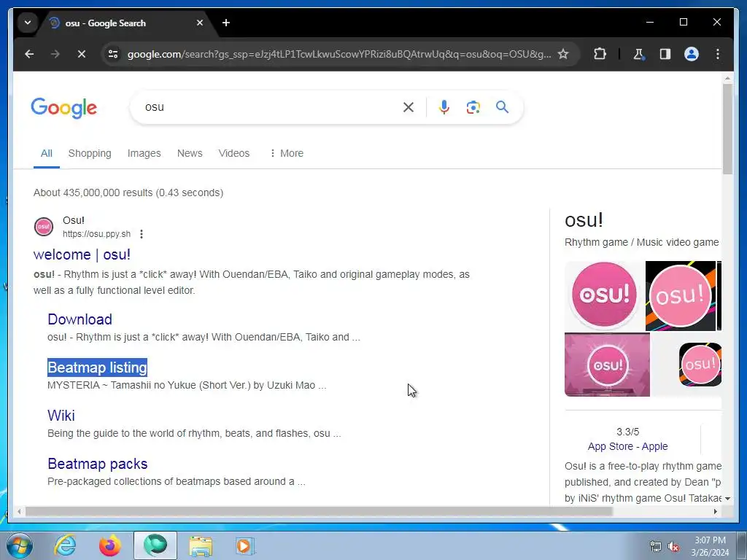The image size is (747, 560).
Task: Search by image with the camera lens icon
Action: [x=473, y=107]
